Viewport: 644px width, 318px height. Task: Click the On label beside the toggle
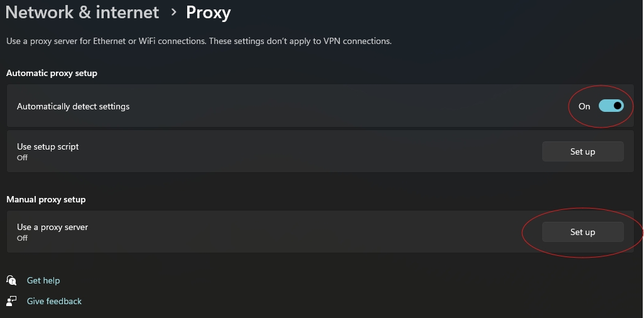tap(584, 106)
